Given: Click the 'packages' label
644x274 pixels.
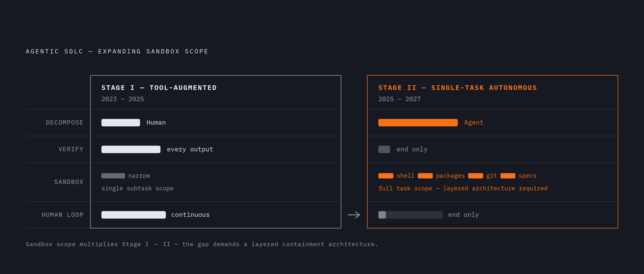Looking at the screenshot, I should 450,176.
